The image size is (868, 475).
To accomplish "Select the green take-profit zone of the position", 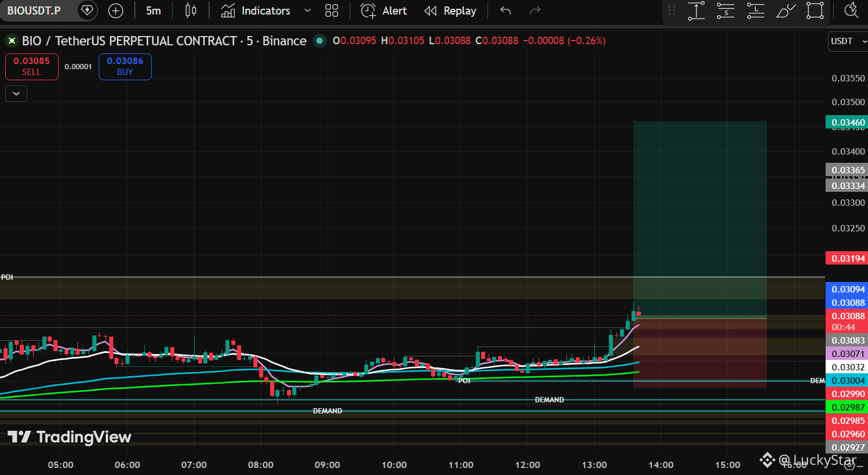I will pyautogui.click(x=700, y=219).
